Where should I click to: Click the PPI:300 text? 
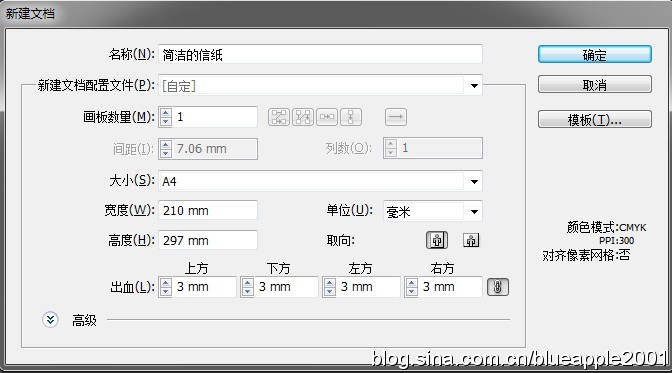pyautogui.click(x=616, y=241)
